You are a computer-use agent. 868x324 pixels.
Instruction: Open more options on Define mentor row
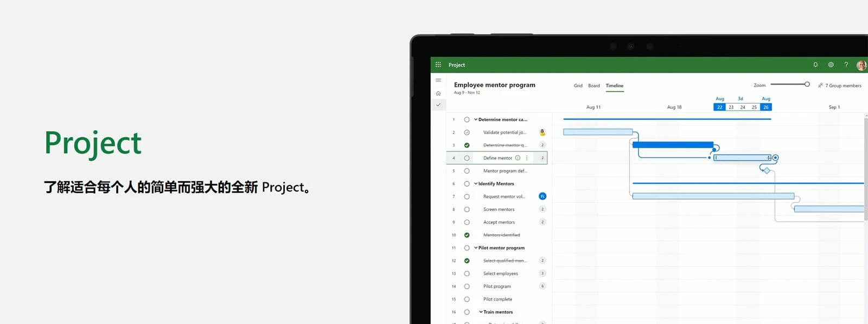tap(527, 158)
